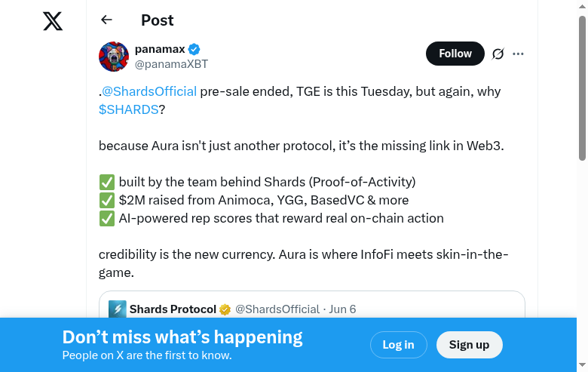Follow the panamax account

point(455,54)
